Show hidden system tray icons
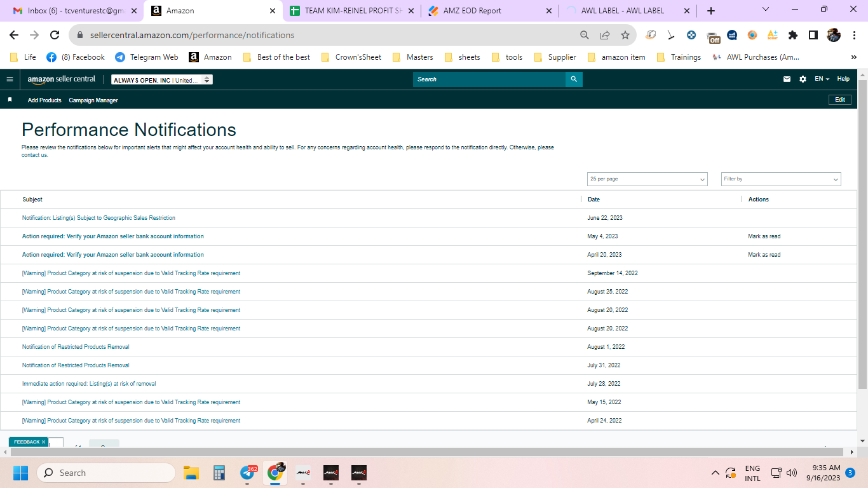Viewport: 868px width, 488px height. pos(715,473)
